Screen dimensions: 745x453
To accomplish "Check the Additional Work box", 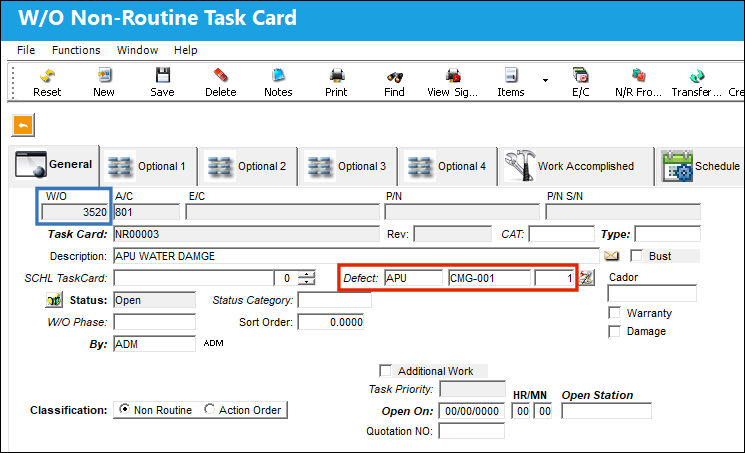I will click(385, 370).
